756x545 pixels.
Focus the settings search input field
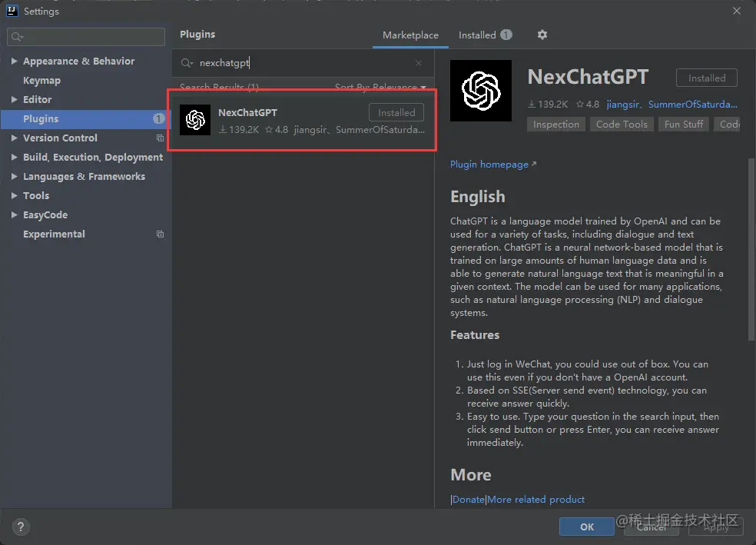point(86,37)
